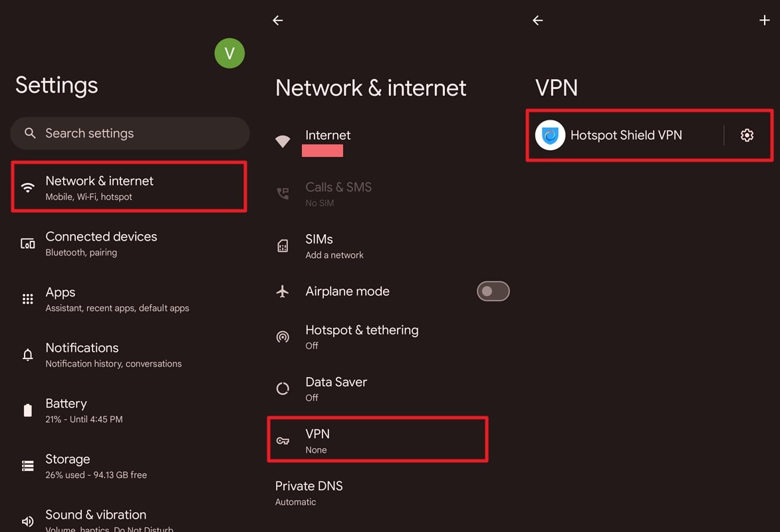
Task: Open Hotspot & tethering settings
Action: (362, 336)
